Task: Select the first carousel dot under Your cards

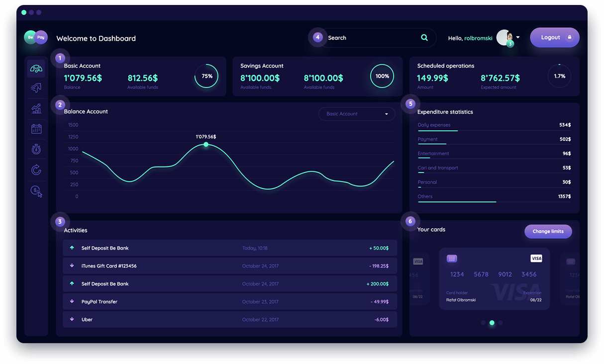Action: (x=483, y=322)
